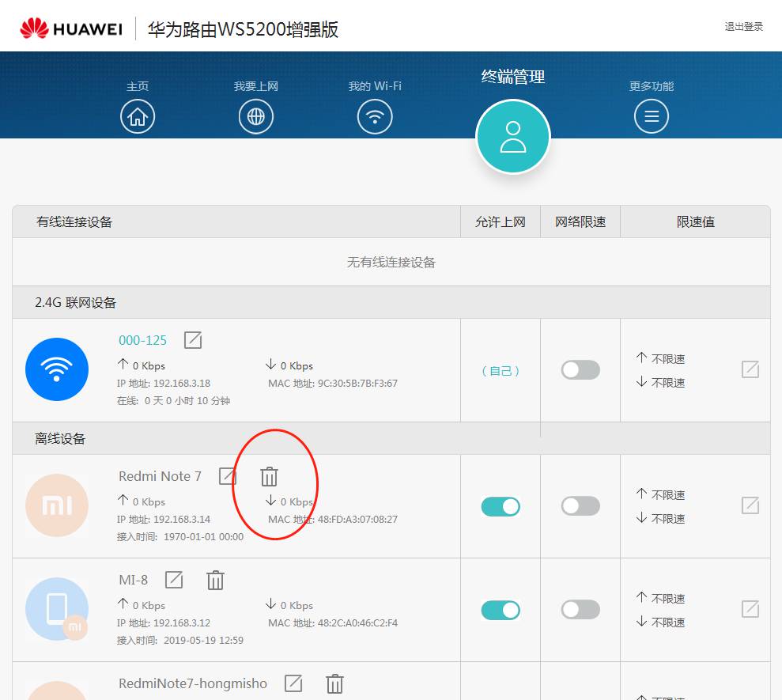Switch to the 我的 Wi-Fi tab label
Image resolution: width=782 pixels, height=700 pixels.
(375, 86)
